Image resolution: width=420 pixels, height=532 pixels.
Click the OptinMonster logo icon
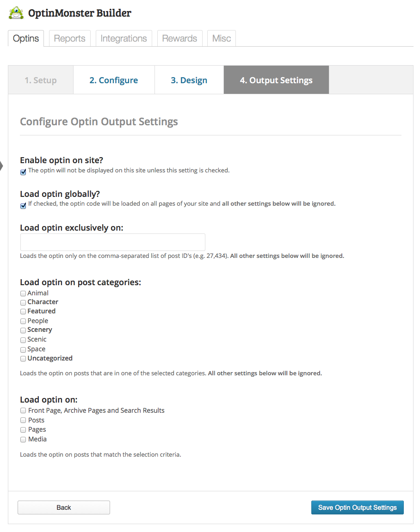[16, 13]
